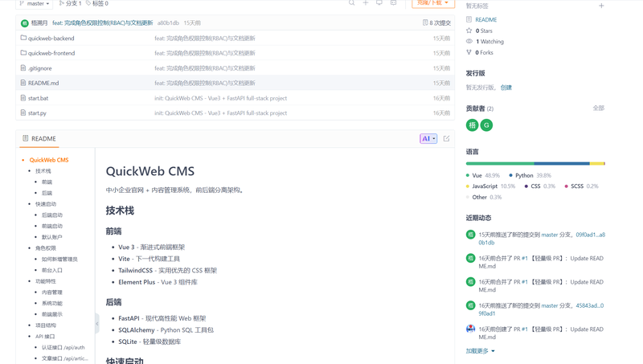Open PR #1 link in 16天前创建了 activity
This screenshot has height=364, width=643.
click(525, 329)
